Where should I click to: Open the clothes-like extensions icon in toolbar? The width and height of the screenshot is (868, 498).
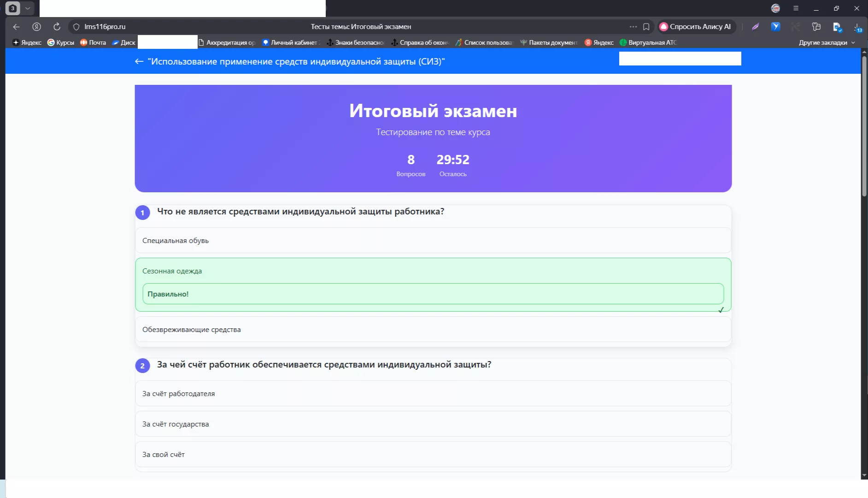point(816,27)
